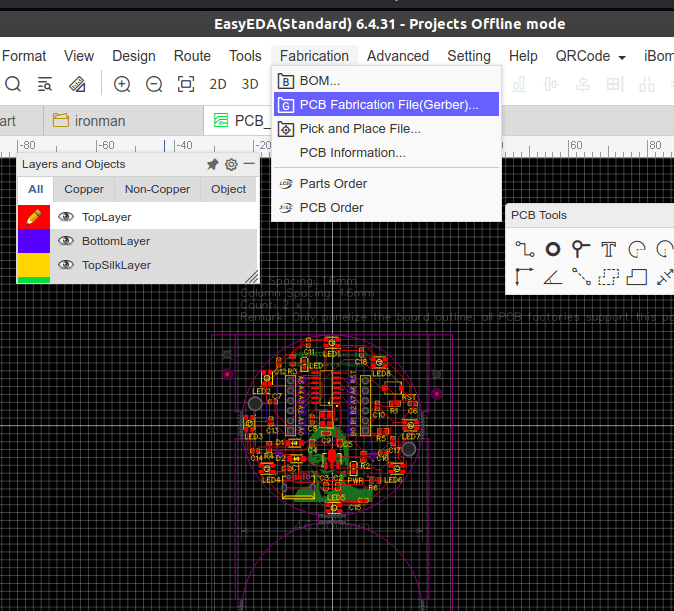Select the Track routing tool in PCB Tools
This screenshot has height=611, width=674.
click(525, 249)
